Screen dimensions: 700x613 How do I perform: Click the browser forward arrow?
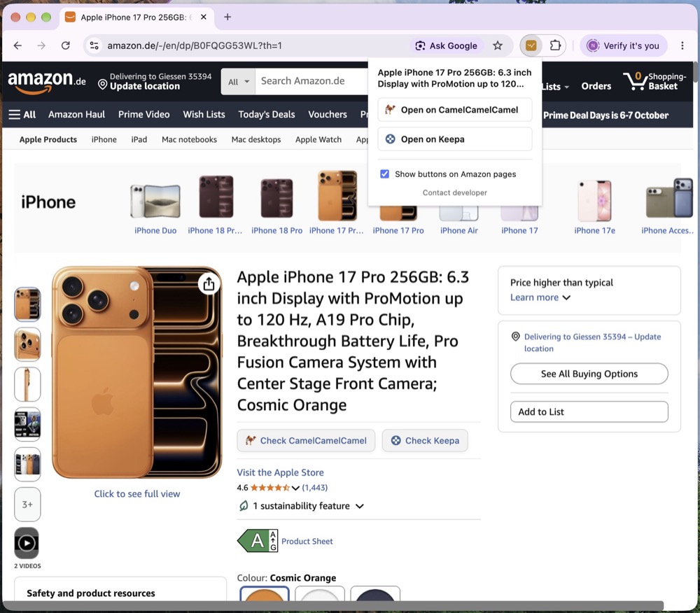pyautogui.click(x=41, y=45)
